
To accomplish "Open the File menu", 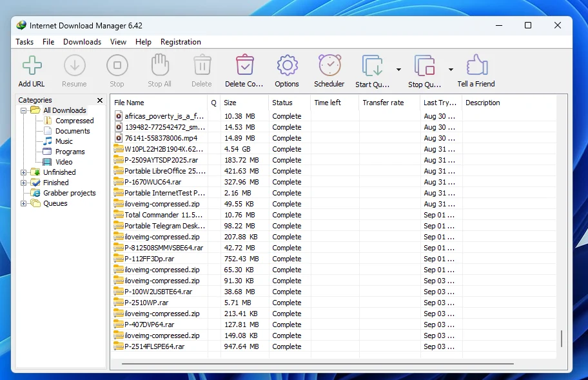I will tap(48, 42).
